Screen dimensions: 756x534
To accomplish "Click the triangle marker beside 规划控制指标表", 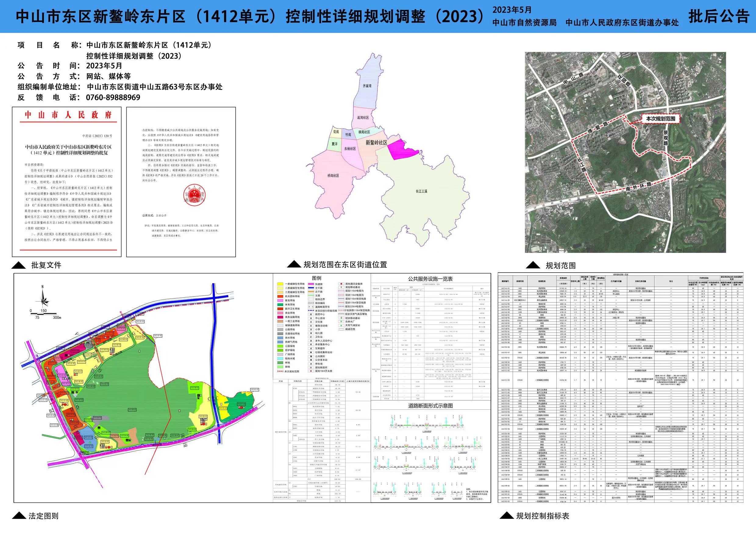I will tap(506, 516).
